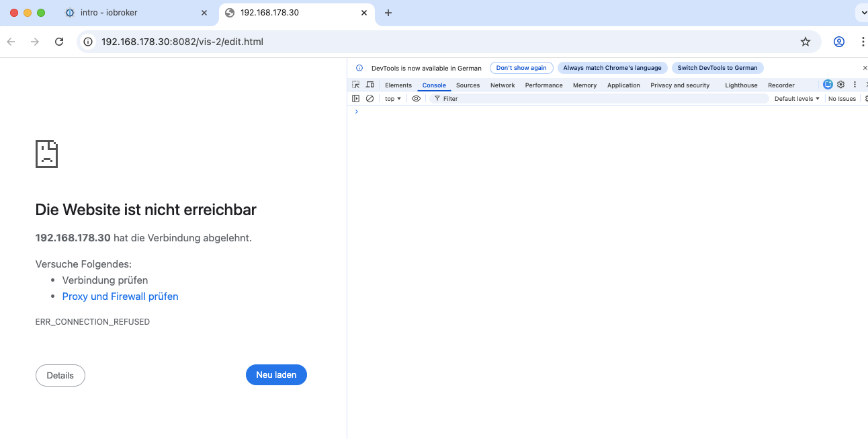Open the Chrome three-dot menu
This screenshot has height=439, width=868.
coord(863,42)
